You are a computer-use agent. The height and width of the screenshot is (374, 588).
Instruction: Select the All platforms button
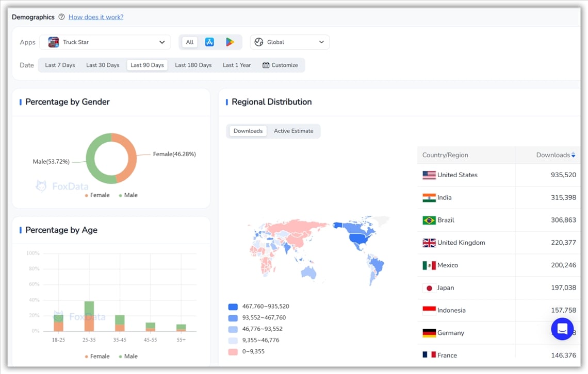tap(190, 42)
